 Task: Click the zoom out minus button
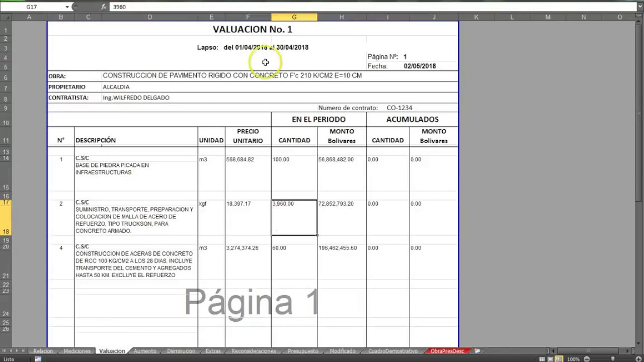pyautogui.click(x=587, y=359)
